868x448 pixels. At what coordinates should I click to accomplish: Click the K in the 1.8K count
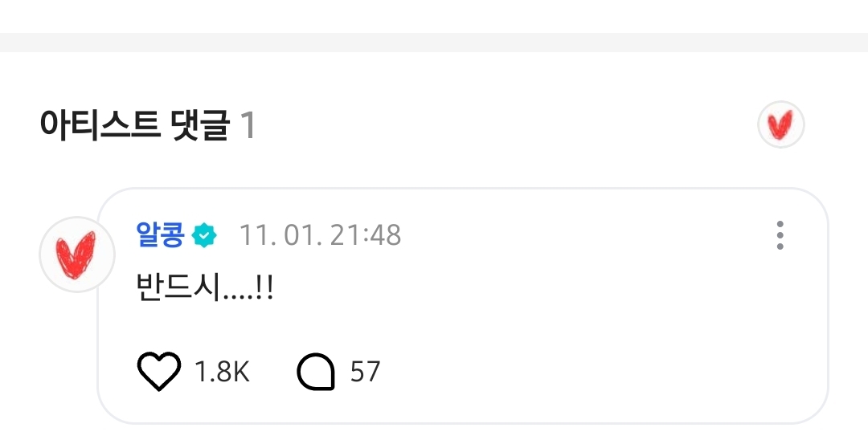(x=240, y=372)
